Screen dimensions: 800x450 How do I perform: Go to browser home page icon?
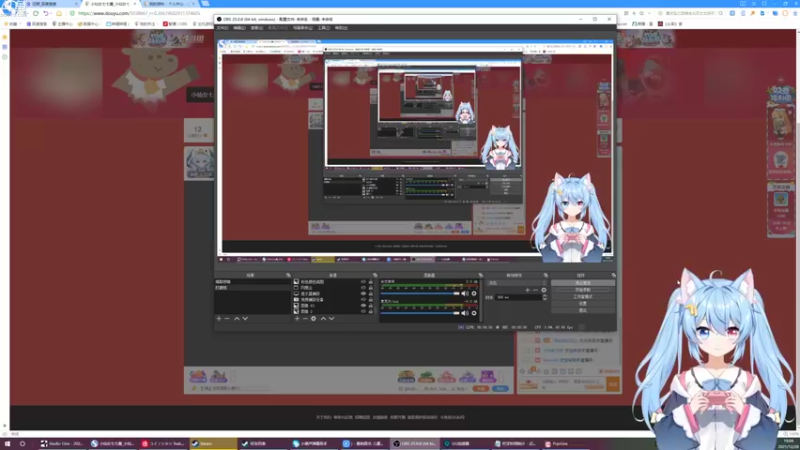(59, 13)
